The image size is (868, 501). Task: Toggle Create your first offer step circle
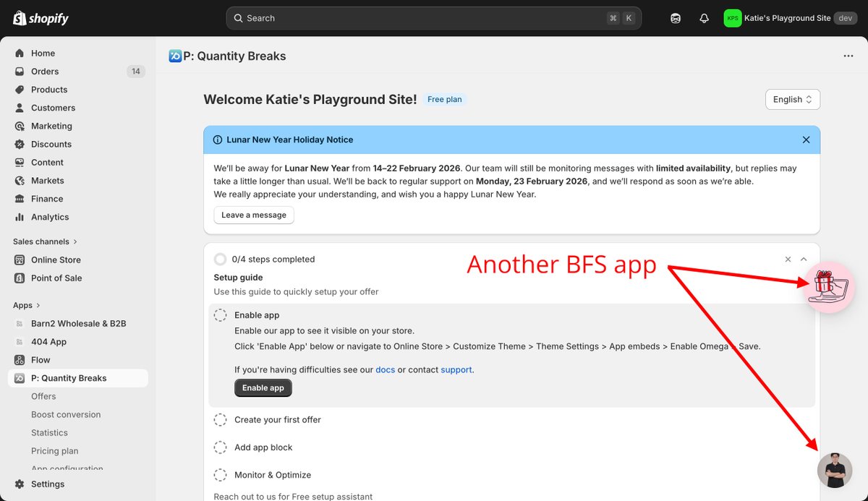tap(221, 420)
